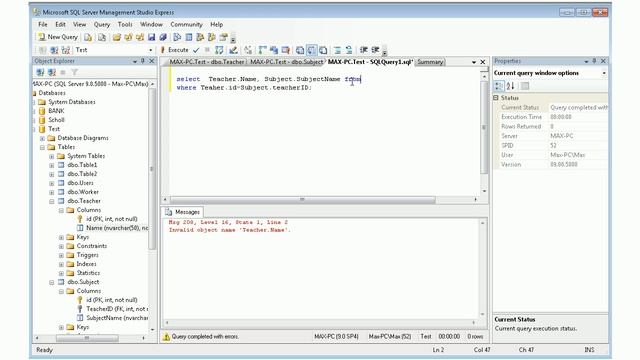This screenshot has width=640, height=360.
Task: Select the dbo.Worker table
Action: tap(83, 192)
